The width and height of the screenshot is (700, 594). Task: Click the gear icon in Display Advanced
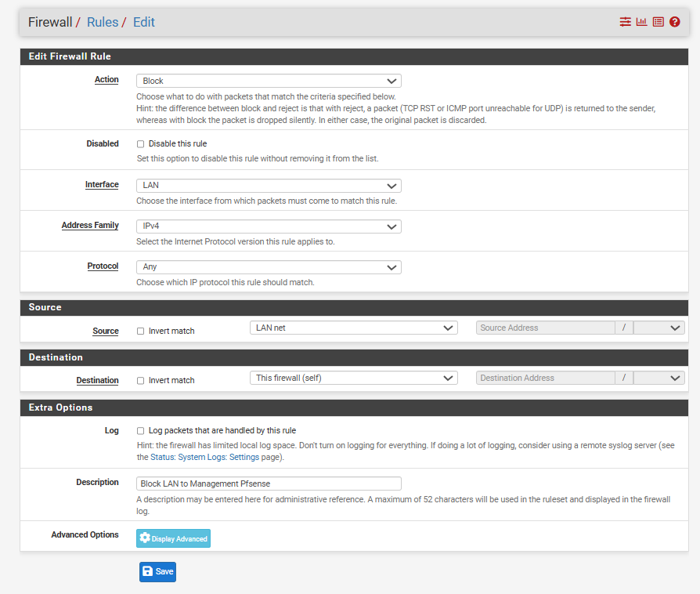coord(145,538)
